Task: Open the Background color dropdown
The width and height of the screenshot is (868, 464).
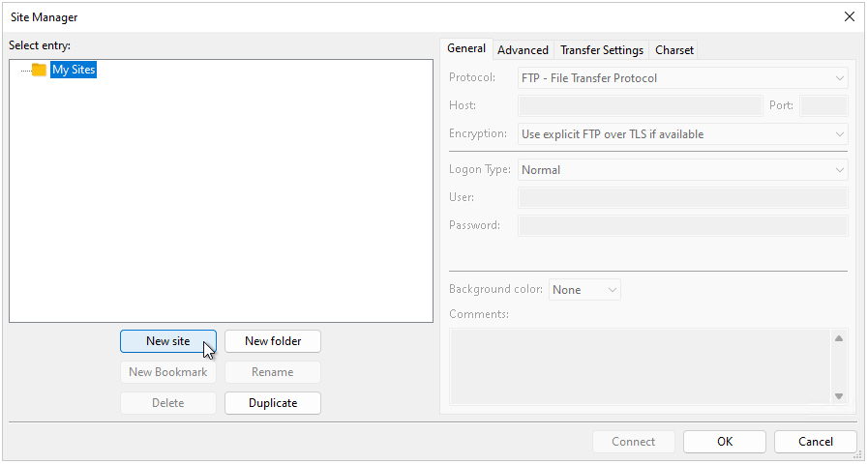Action: tap(585, 290)
